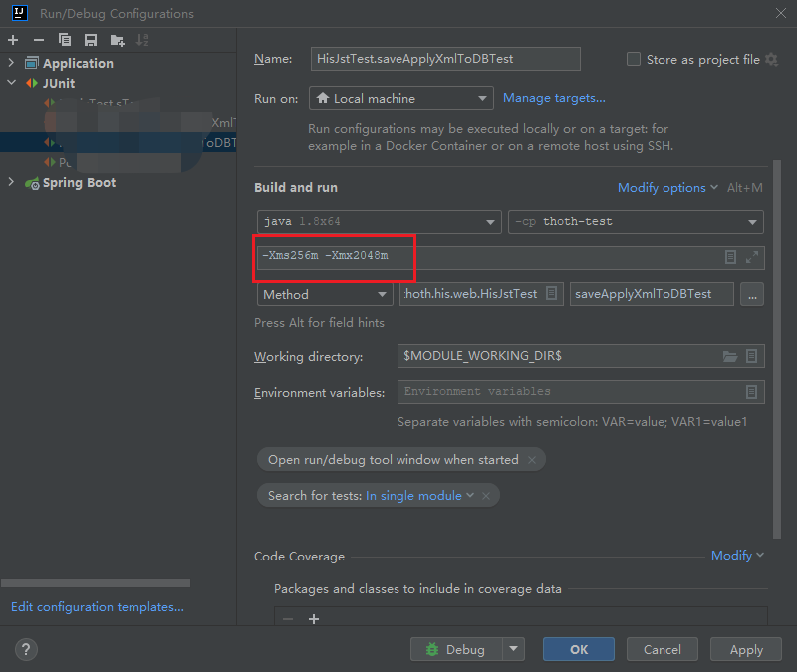
Task: Expand the VM options field editor
Action: (x=752, y=257)
